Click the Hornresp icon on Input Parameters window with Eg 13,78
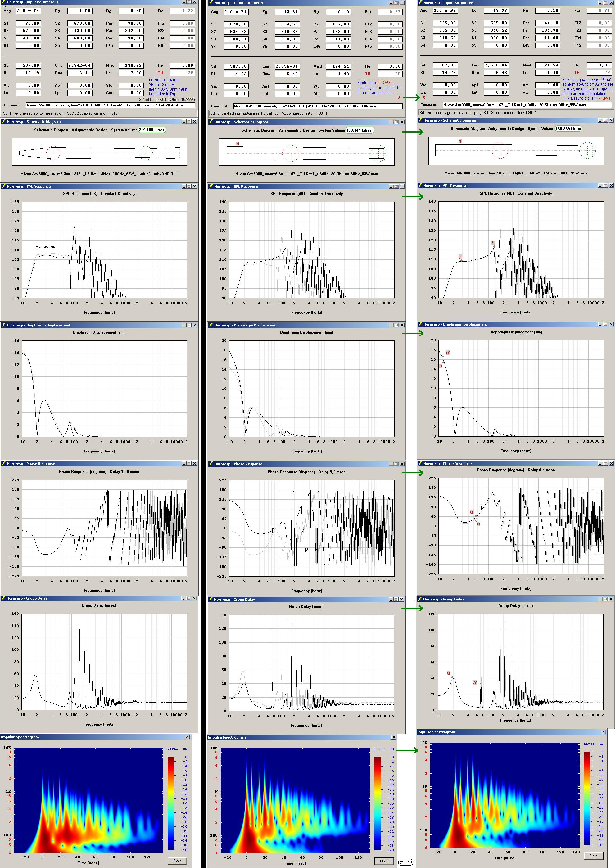This screenshot has height=868, width=615. [420, 3]
